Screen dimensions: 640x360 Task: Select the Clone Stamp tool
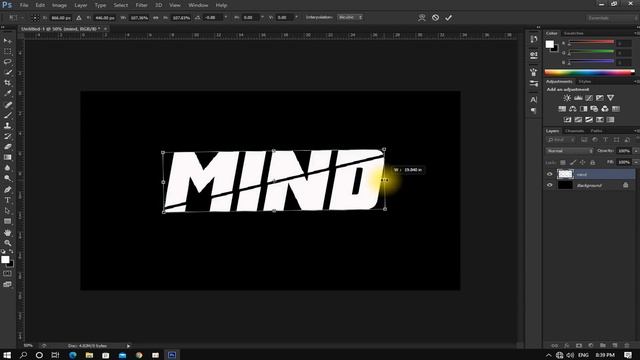coord(7,126)
